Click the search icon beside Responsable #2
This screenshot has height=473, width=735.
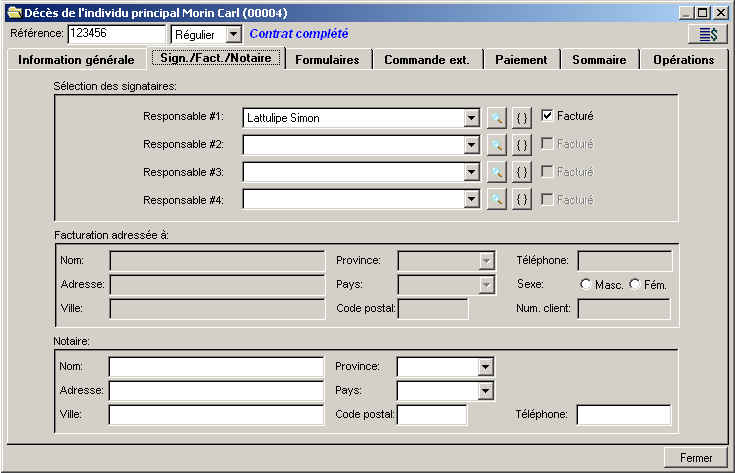[496, 145]
